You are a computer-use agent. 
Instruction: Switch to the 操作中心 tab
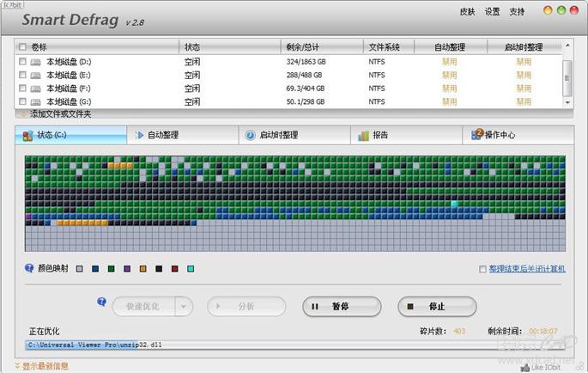(x=518, y=135)
